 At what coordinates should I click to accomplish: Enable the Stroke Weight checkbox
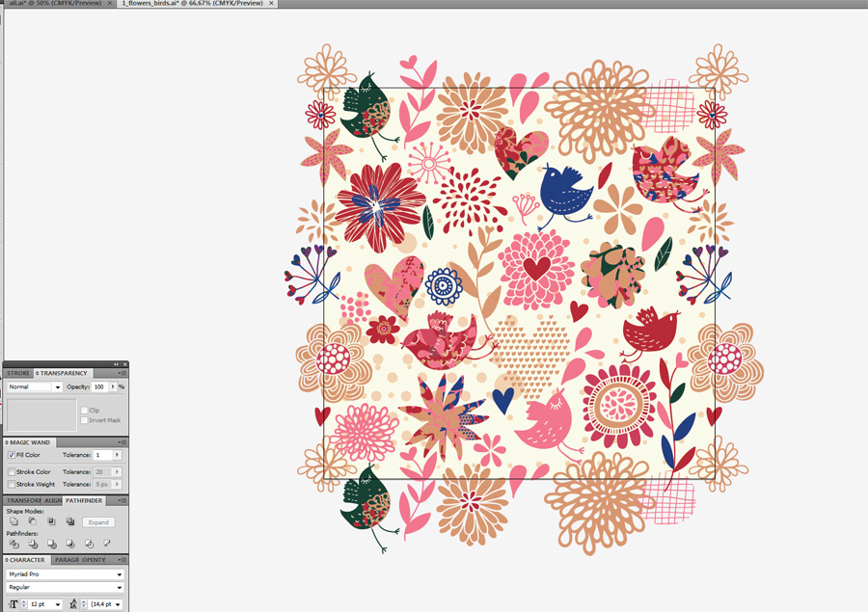pos(12,484)
